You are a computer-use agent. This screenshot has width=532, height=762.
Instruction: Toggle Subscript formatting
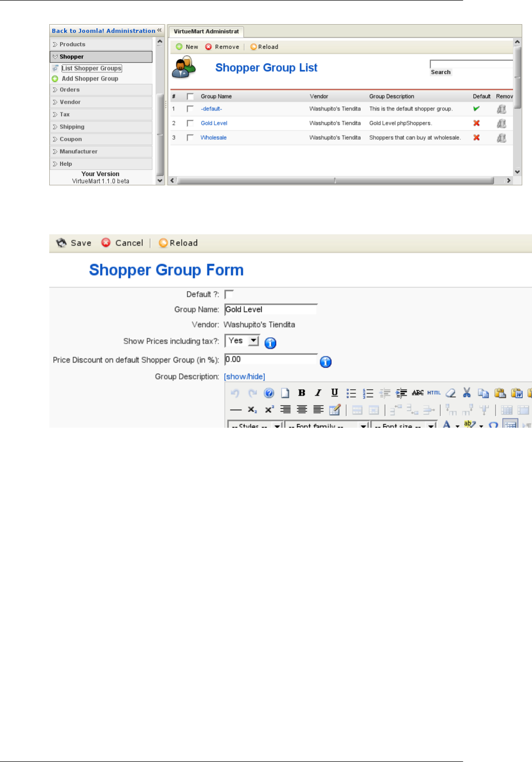[252, 410]
